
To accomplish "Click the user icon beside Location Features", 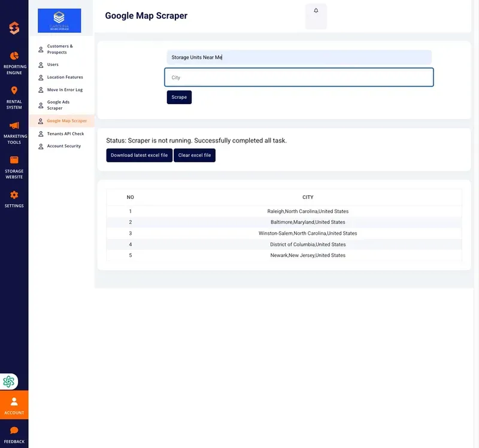I will pos(41,78).
